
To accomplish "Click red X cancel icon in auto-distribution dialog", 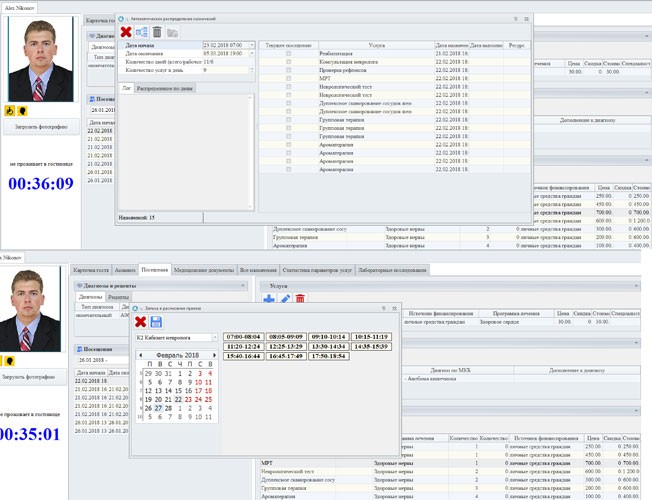I will tap(126, 32).
